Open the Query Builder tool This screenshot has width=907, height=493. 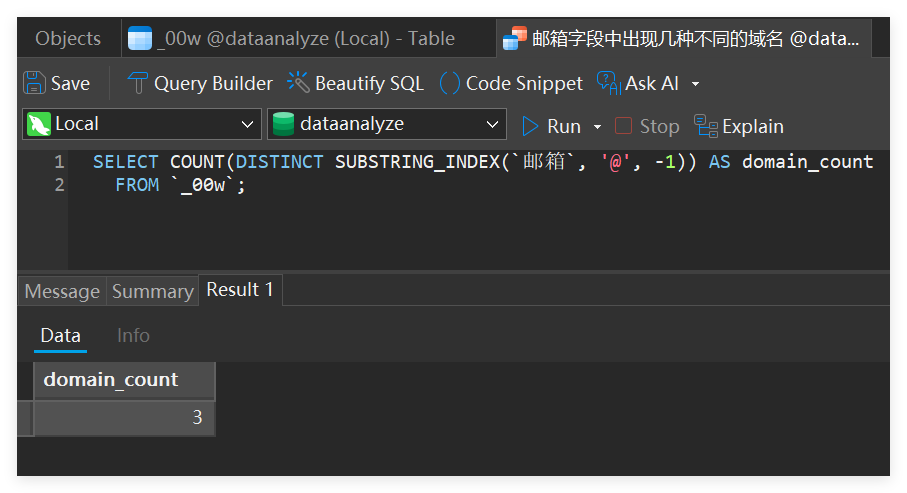tap(200, 83)
